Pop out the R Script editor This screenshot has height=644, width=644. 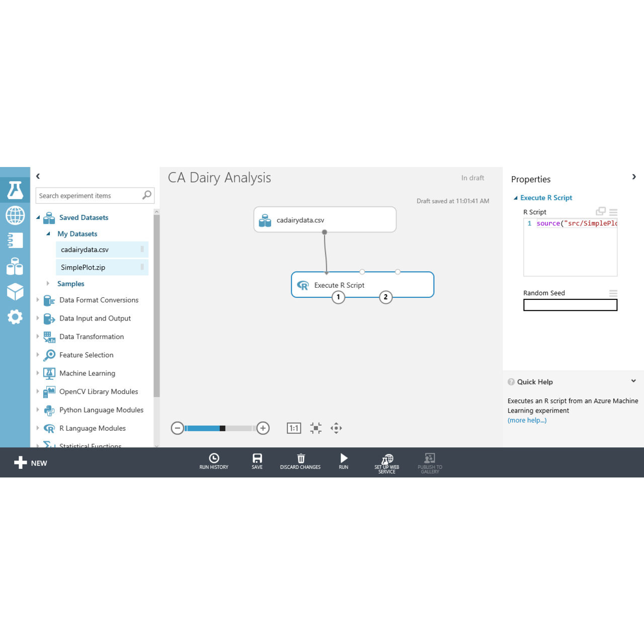[601, 212]
